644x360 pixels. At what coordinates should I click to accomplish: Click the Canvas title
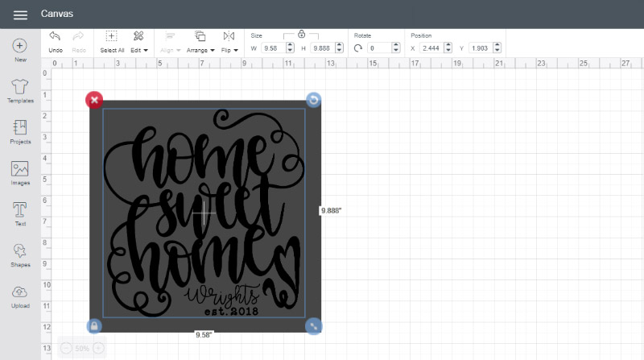pyautogui.click(x=56, y=14)
